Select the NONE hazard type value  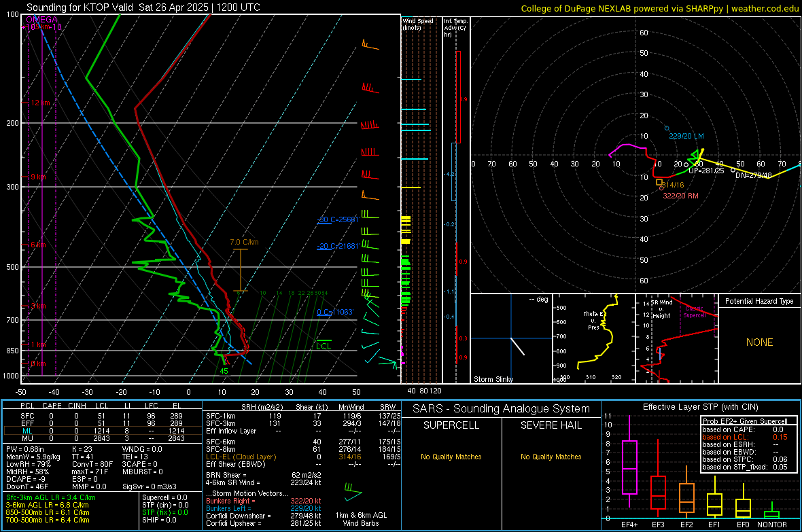[x=759, y=342]
